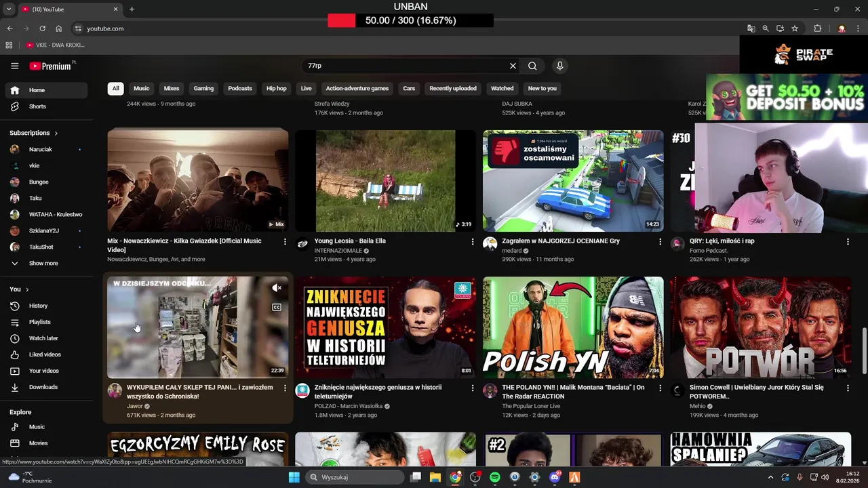Clear the search box with the X icon
Screen dimensions: 868x488
pos(513,66)
